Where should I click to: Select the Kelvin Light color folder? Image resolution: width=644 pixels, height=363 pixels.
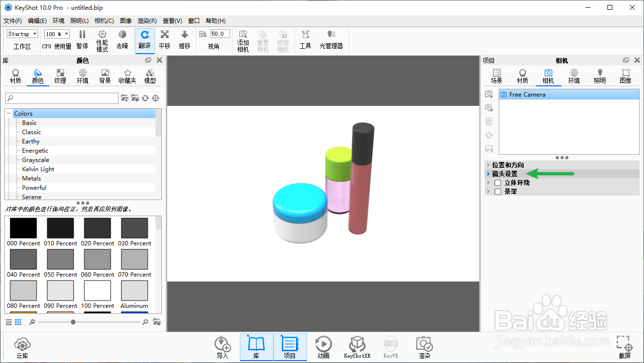(x=38, y=169)
